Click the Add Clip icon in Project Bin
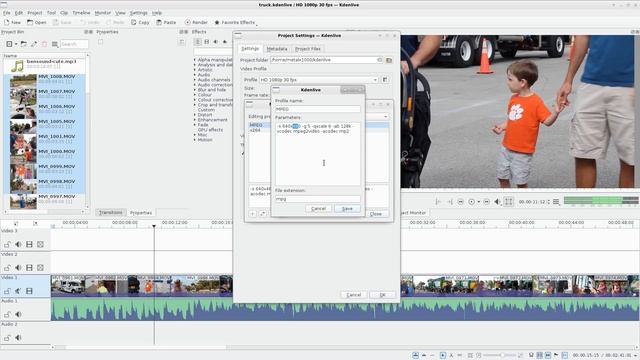 (x=9, y=44)
